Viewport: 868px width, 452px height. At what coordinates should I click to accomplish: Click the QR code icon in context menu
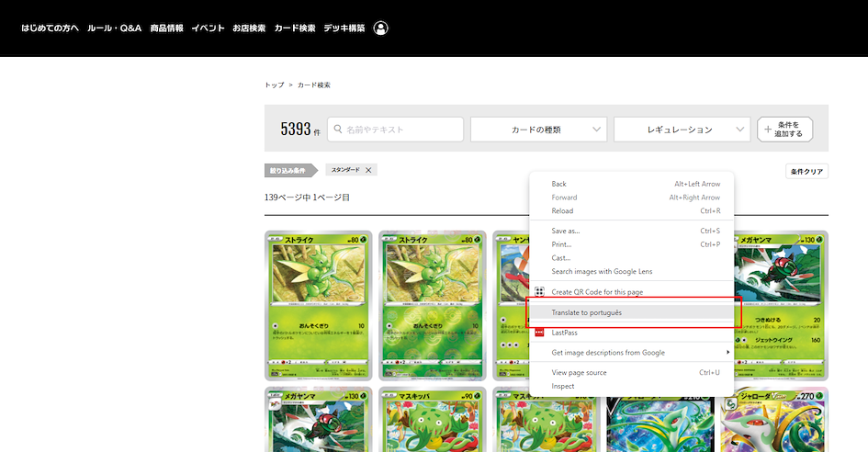click(539, 292)
